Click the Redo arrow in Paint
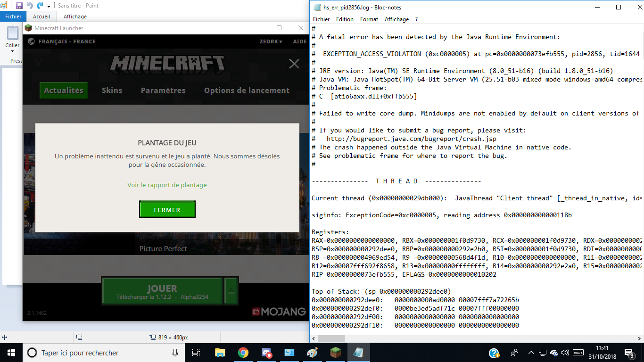This screenshot has width=644, height=362. point(40,6)
